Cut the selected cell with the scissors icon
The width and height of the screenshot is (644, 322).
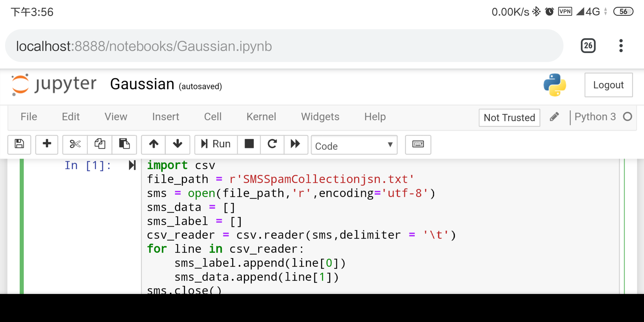pos(75,144)
